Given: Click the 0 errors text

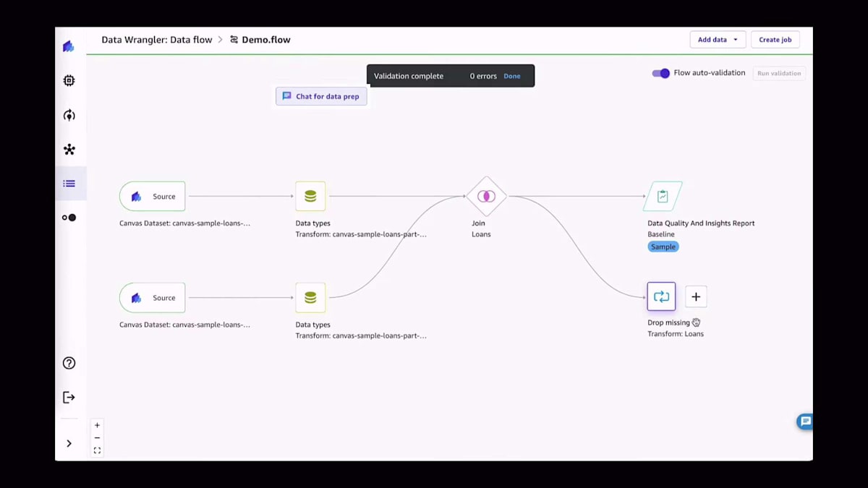Looking at the screenshot, I should 483,76.
